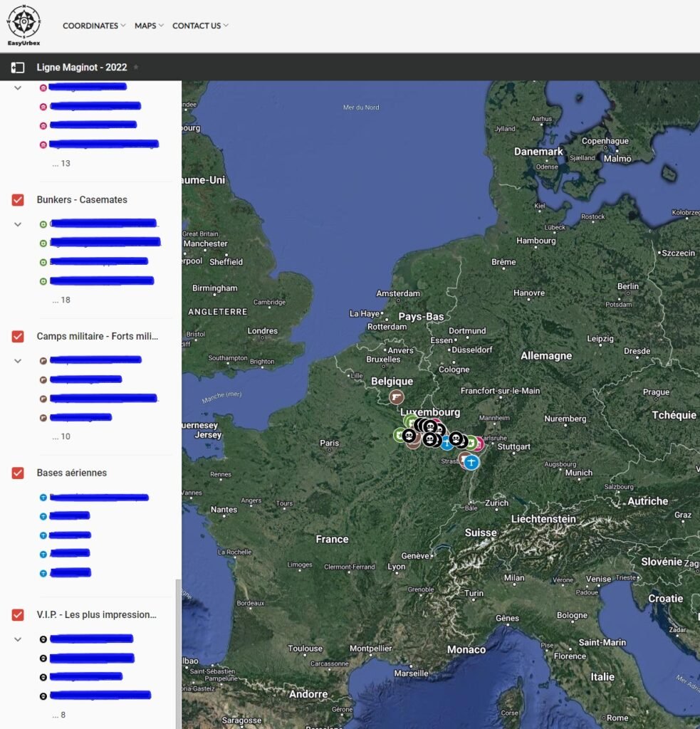Click the '... 8' link under V.I.P. section
Viewport: 700px width, 729px height.
point(58,715)
